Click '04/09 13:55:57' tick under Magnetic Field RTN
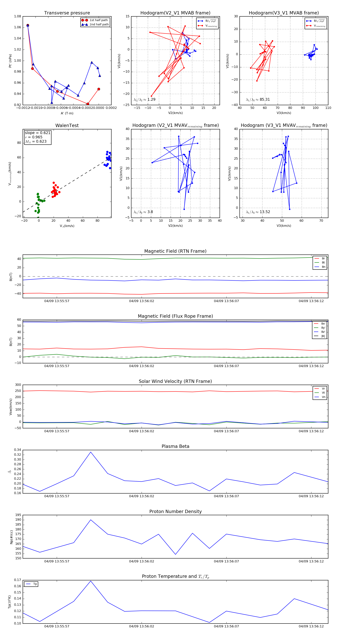The image size is (351, 644). click(x=57, y=301)
